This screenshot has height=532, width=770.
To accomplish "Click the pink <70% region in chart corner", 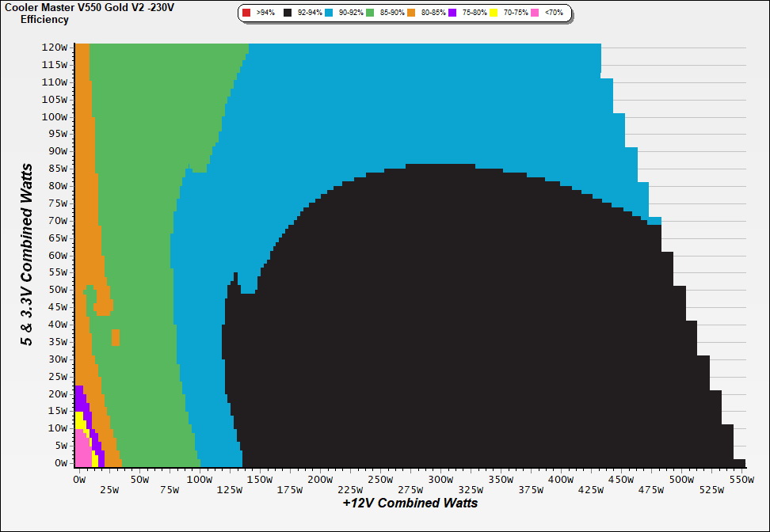I will click(x=82, y=453).
